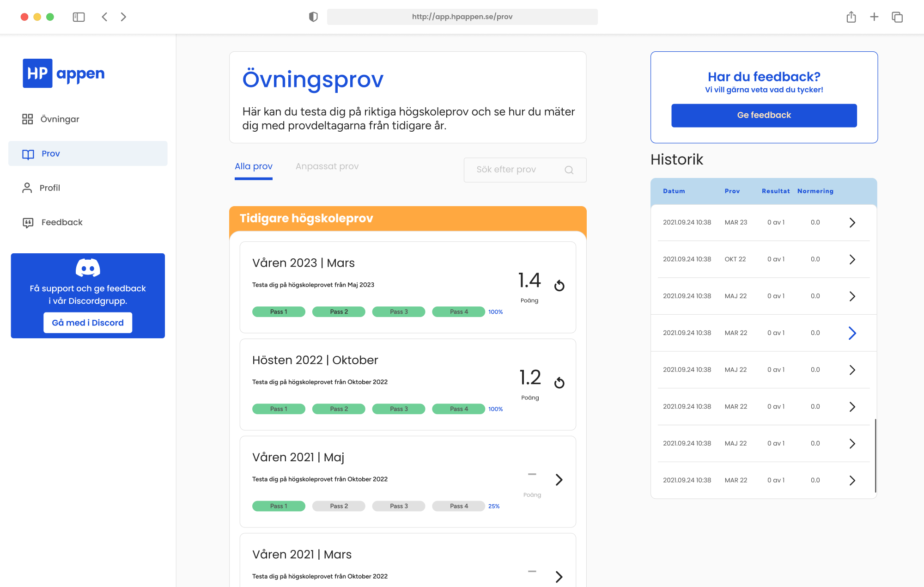924x587 pixels.
Task: Click the blue highlighted history chevron
Action: pyautogui.click(x=852, y=333)
